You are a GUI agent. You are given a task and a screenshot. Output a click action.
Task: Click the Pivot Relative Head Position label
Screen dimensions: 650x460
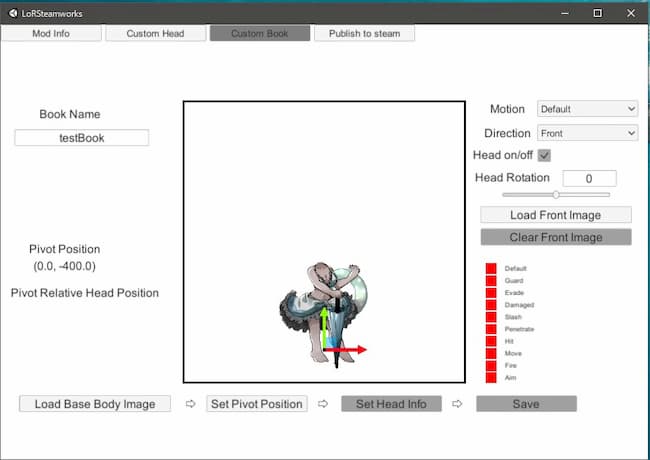(85, 293)
